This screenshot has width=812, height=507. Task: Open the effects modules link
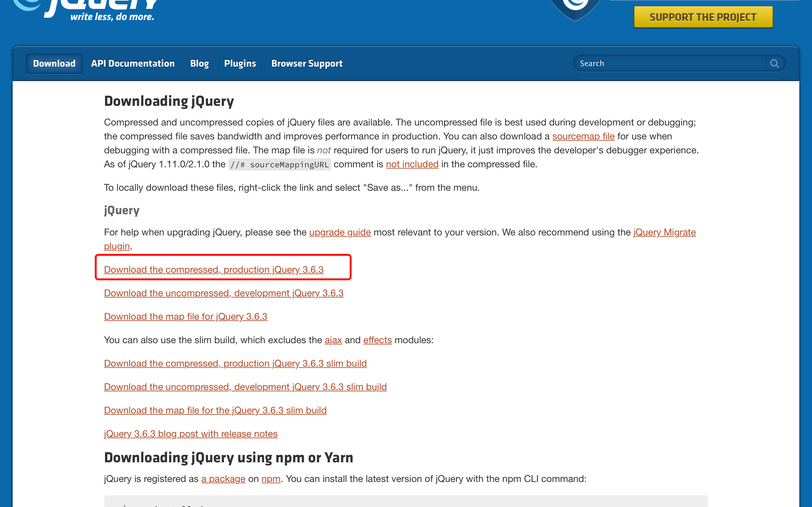click(377, 340)
